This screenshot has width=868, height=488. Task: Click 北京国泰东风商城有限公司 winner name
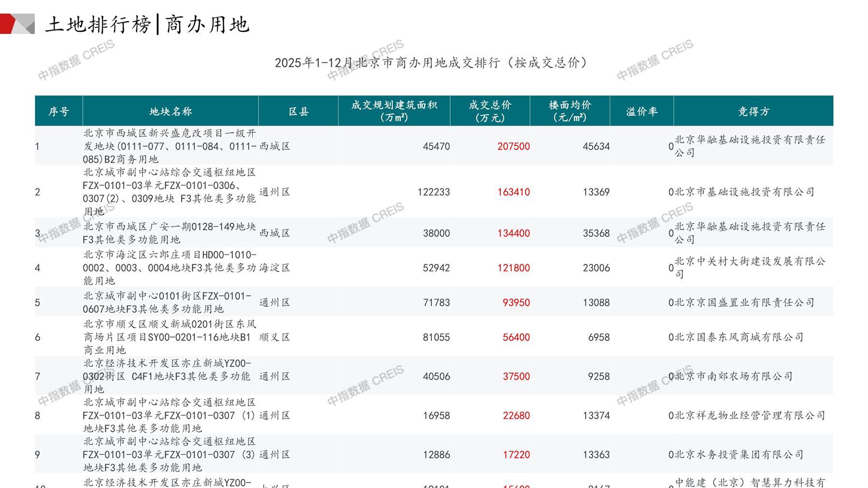[739, 337]
